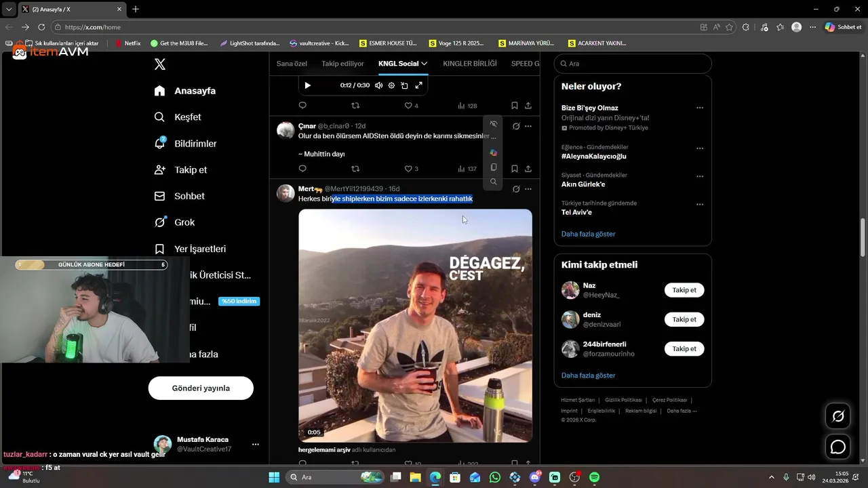
Task: Open Grok icon on Çınar's post
Action: point(516,126)
